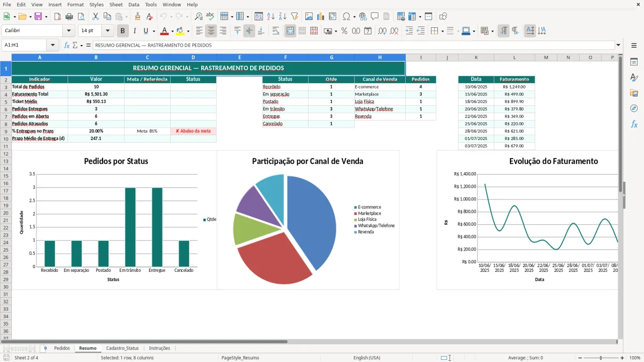Viewport: 644px width, 362px height.
Task: Open Print Preview from the toolbar
Action: point(82,17)
